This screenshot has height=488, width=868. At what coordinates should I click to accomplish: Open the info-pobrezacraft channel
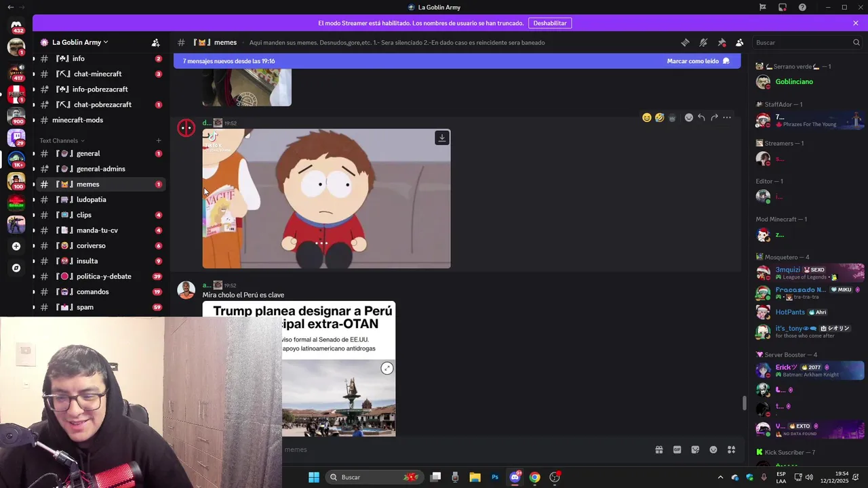tap(100, 89)
